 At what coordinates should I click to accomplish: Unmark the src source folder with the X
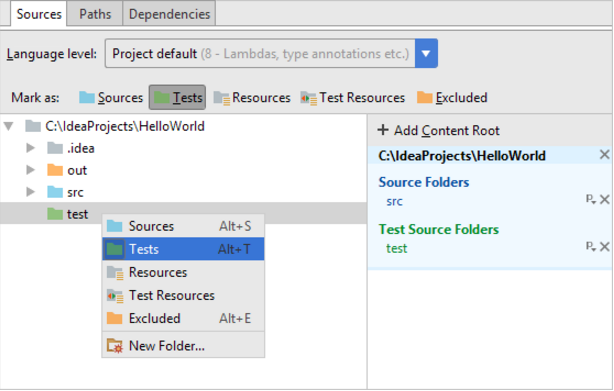point(604,199)
